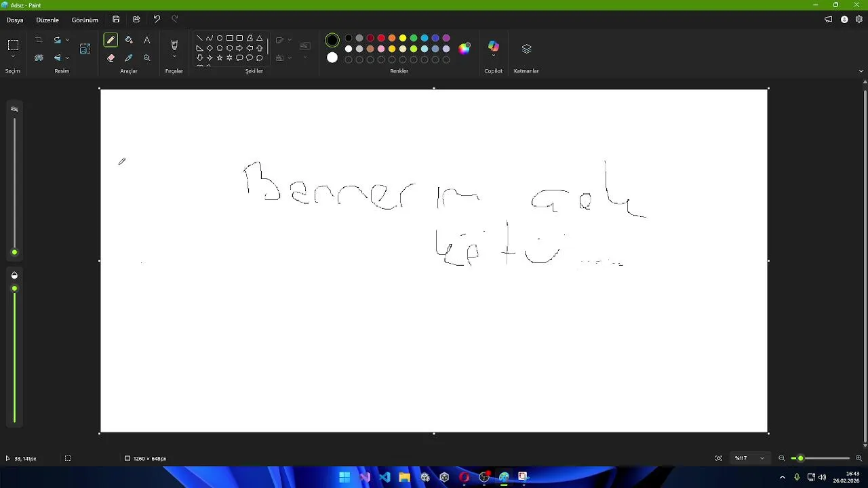868x488 pixels.
Task: Expand the Fırçalar brushes dropdown
Action: (x=174, y=57)
